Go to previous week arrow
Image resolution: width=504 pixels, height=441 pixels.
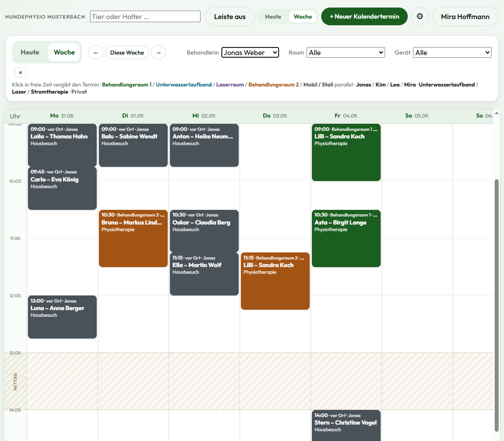(x=95, y=52)
